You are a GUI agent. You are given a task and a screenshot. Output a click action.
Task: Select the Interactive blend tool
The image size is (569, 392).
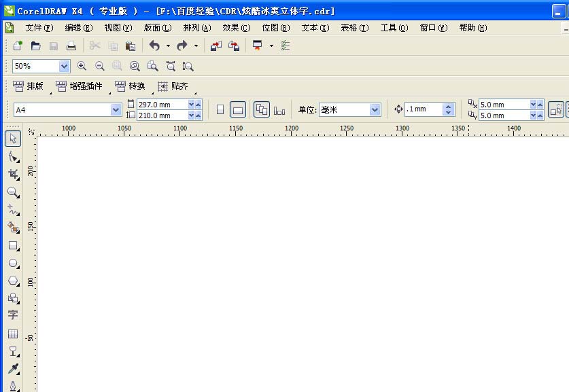point(13,351)
